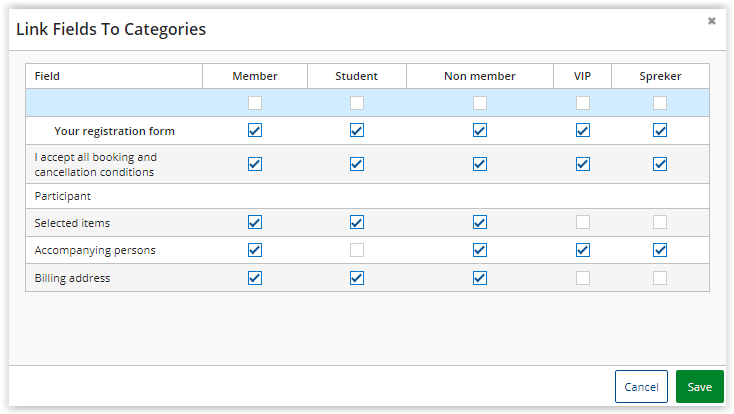Uncheck VIP for Your registration form
This screenshot has height=414, width=734.
[583, 131]
